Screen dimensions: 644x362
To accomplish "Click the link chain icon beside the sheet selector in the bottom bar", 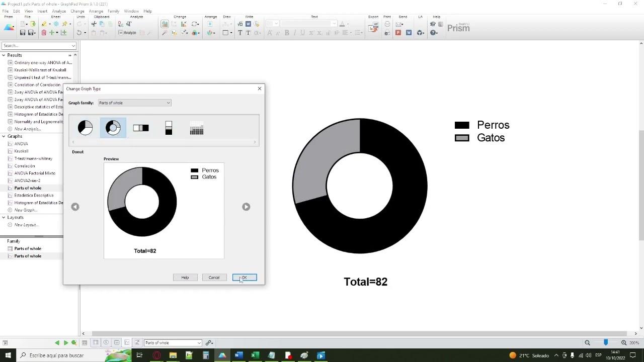I will point(209,343).
